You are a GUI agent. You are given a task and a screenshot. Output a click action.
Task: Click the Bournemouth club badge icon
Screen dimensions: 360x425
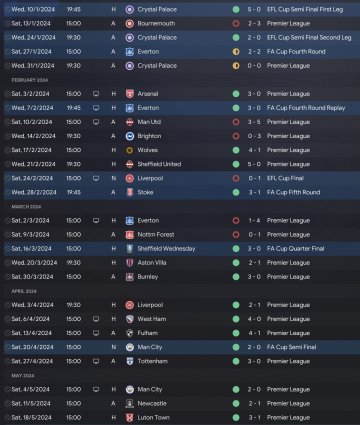tap(130, 24)
